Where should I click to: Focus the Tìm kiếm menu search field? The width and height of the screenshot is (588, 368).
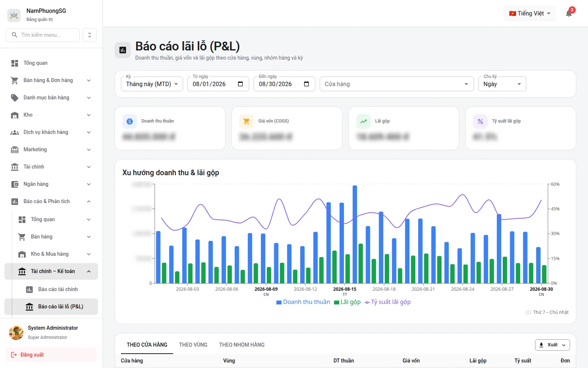(x=43, y=35)
